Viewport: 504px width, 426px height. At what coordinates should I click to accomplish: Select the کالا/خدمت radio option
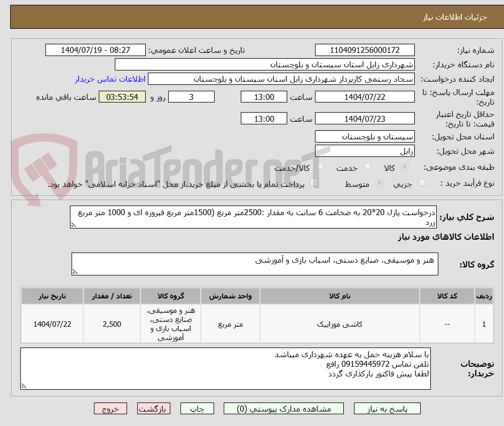click(x=320, y=167)
